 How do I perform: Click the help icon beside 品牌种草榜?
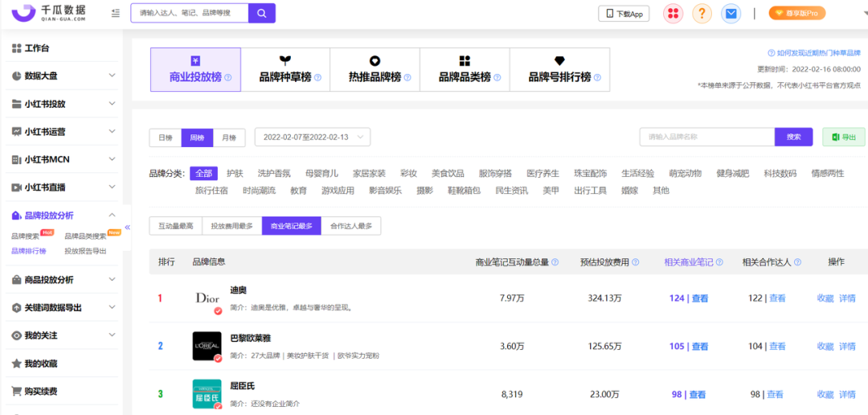[317, 78]
